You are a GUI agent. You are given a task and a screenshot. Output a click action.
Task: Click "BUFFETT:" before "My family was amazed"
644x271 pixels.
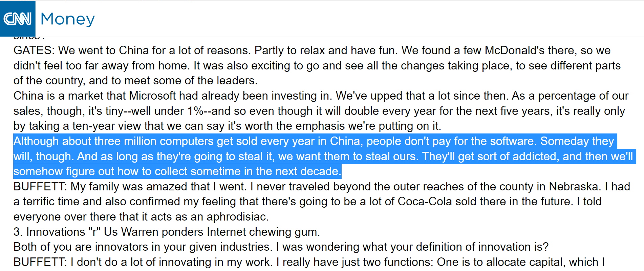coord(40,187)
